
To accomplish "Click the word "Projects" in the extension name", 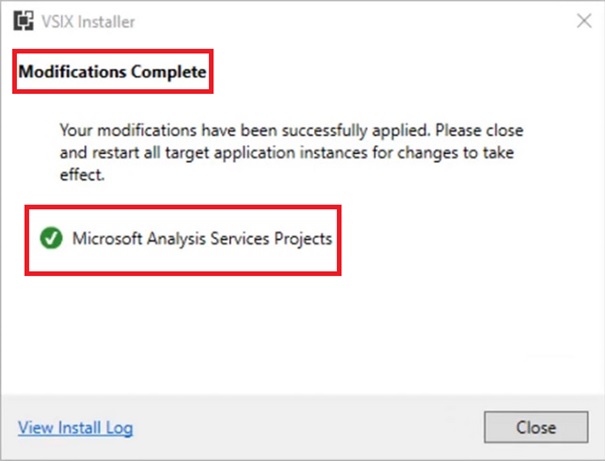I will (x=303, y=239).
